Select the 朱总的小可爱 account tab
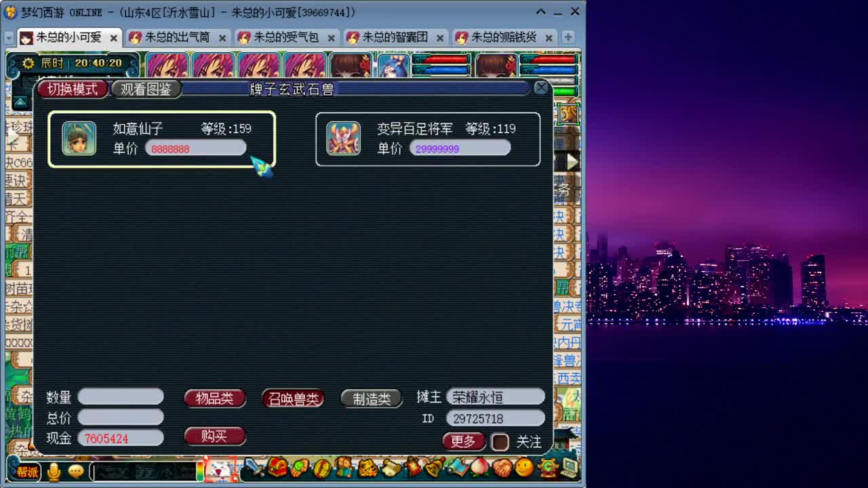This screenshot has width=868, height=488. (68, 37)
